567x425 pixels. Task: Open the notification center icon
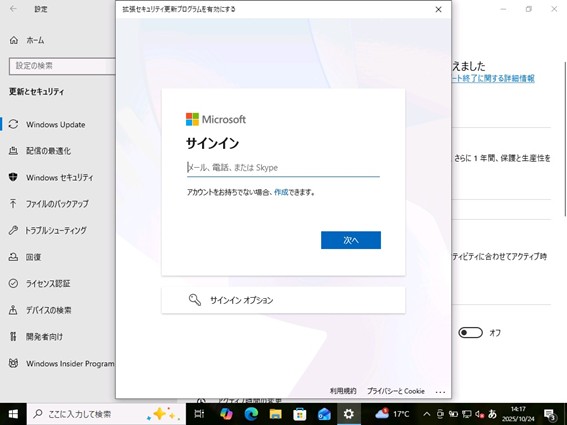click(x=550, y=414)
